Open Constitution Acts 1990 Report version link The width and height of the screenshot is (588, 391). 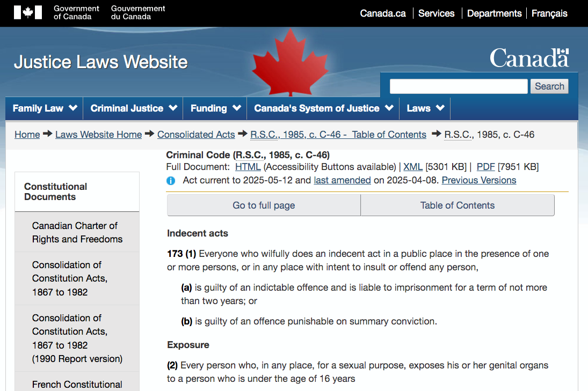(77, 338)
